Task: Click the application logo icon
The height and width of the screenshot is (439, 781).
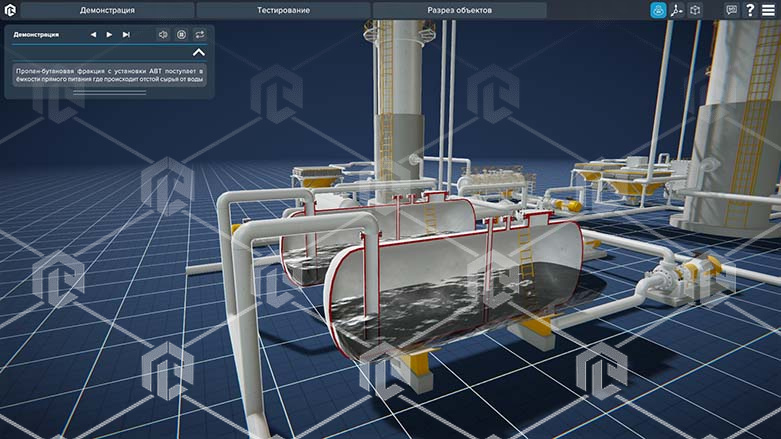Action: [10, 10]
